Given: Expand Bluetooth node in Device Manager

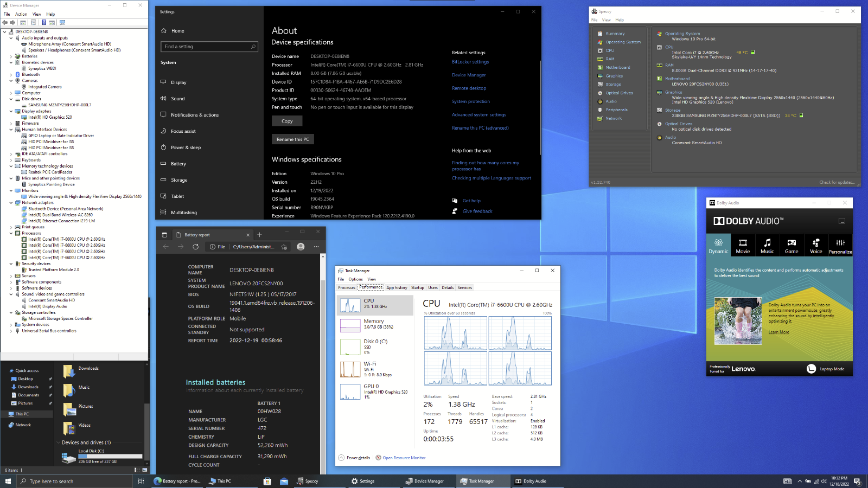Looking at the screenshot, I should tap(11, 75).
